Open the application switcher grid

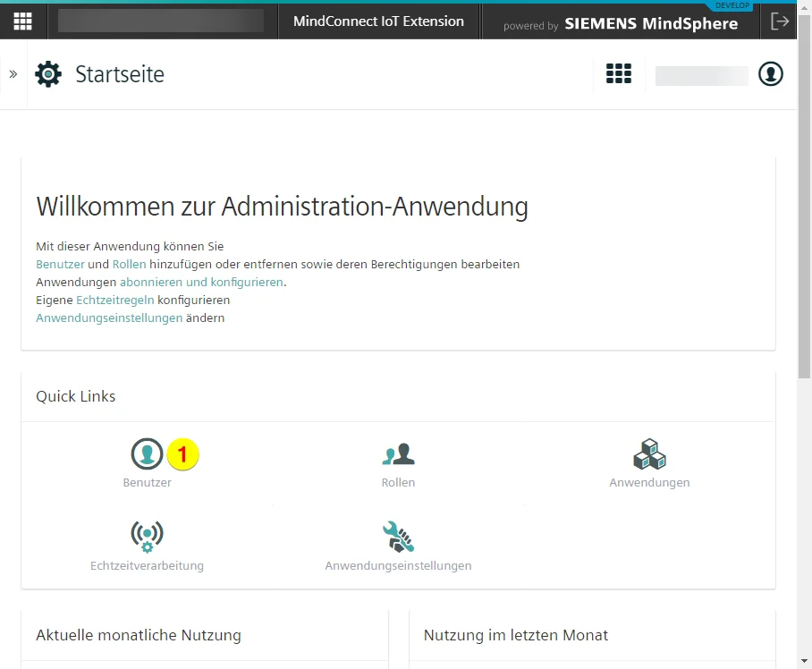619,73
